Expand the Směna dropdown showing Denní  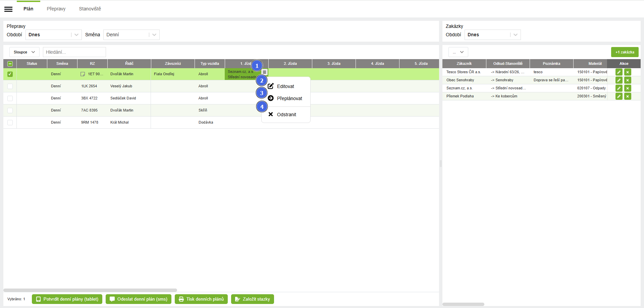pyautogui.click(x=131, y=35)
